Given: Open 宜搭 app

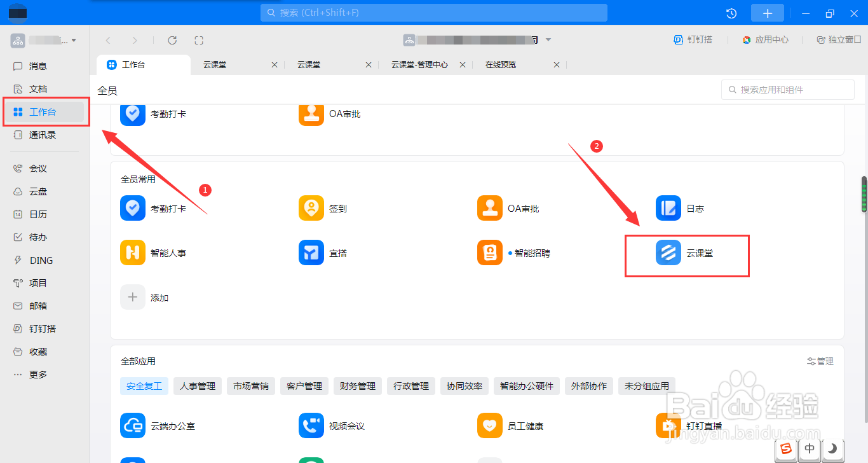Looking at the screenshot, I should pyautogui.click(x=323, y=253).
